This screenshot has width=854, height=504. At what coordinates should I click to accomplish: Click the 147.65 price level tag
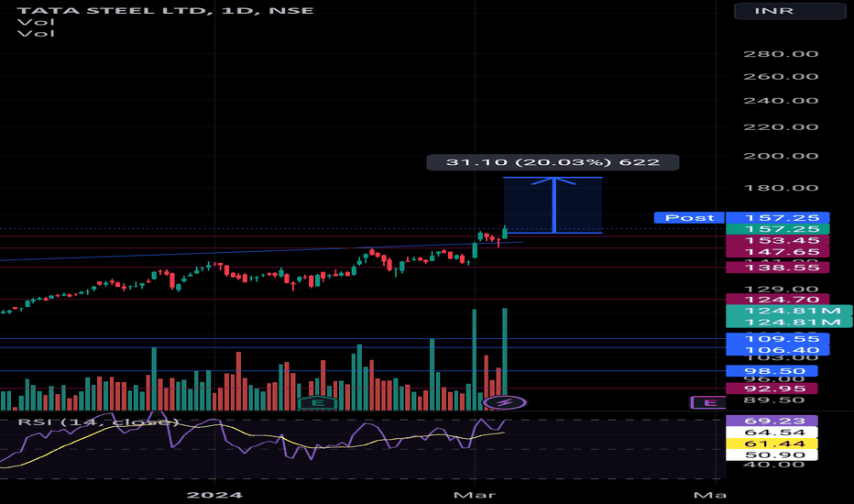pos(778,252)
